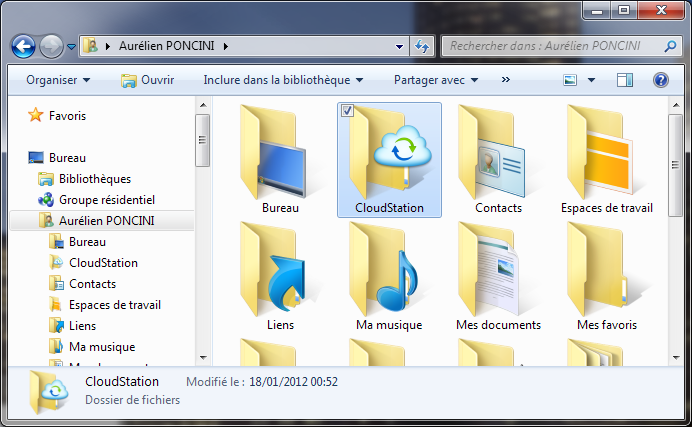Image resolution: width=692 pixels, height=427 pixels.
Task: Select CloudStation in navigation tree
Action: click(103, 263)
